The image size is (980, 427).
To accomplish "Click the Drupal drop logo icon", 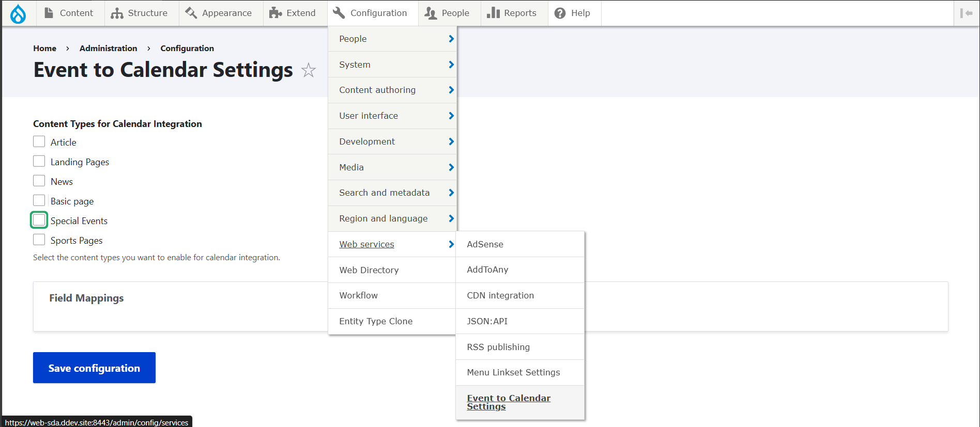I will tap(18, 13).
